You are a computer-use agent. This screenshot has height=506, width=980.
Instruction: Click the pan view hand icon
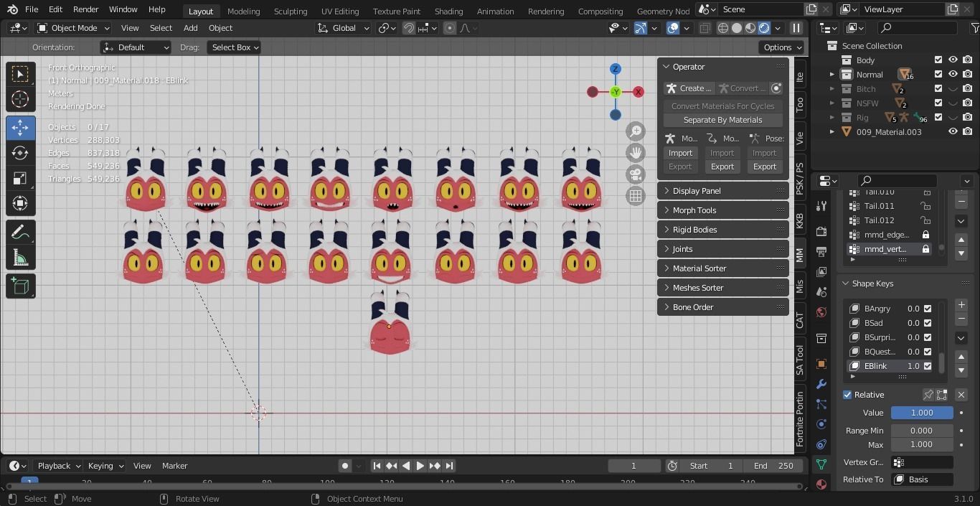click(636, 153)
